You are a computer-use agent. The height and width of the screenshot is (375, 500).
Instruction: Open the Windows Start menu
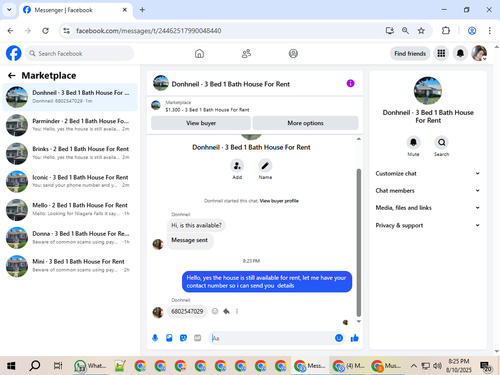(x=11, y=366)
